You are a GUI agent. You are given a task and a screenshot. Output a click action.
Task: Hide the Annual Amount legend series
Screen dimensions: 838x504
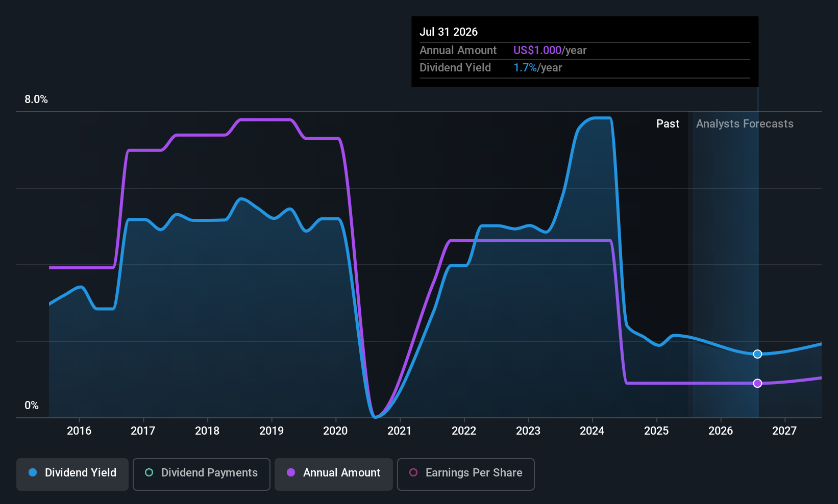pyautogui.click(x=334, y=473)
